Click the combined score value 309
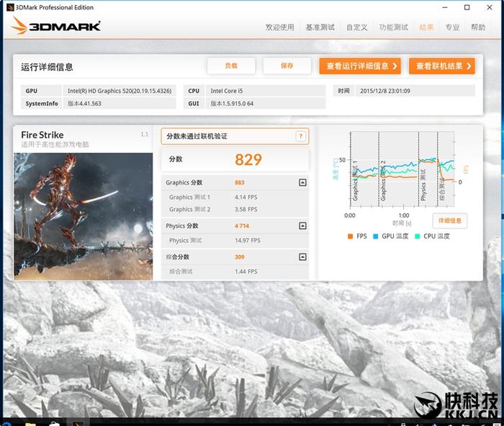The image size is (504, 426). [240, 257]
